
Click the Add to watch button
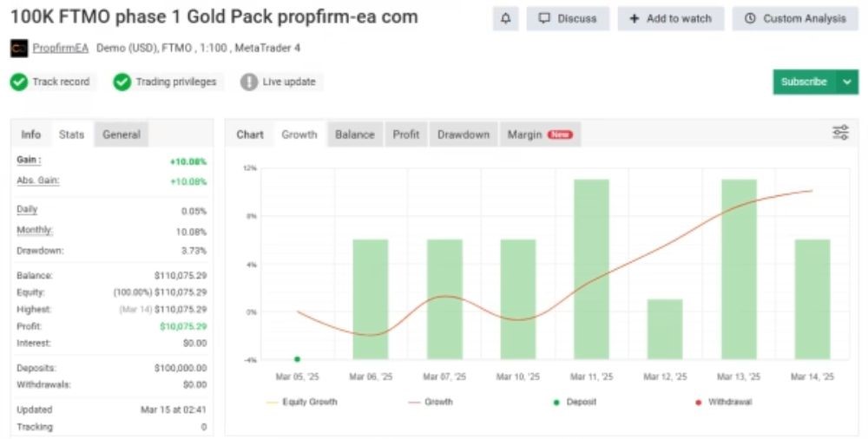(670, 18)
